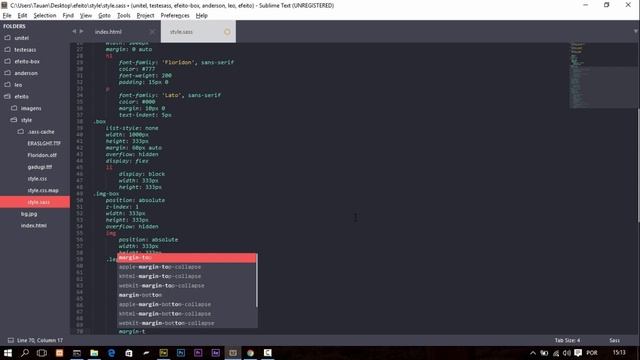The image size is (640, 360).
Task: Open the View menu
Action: [86, 16]
